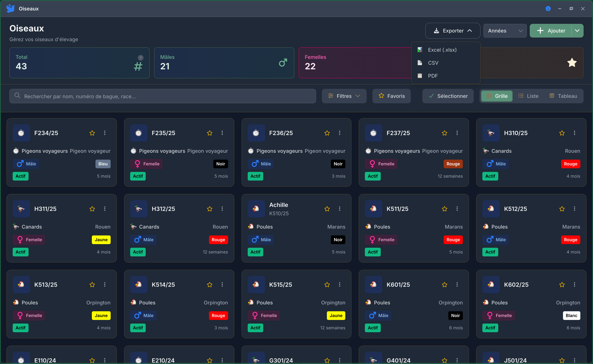Open the three-dot menu on card F237/25
593x364 pixels.
click(457, 133)
